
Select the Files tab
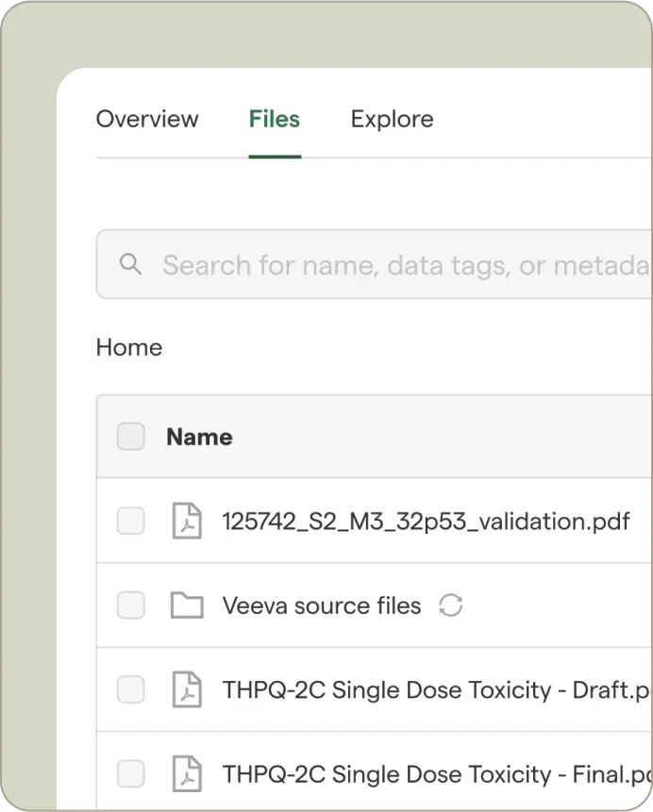coord(275,120)
